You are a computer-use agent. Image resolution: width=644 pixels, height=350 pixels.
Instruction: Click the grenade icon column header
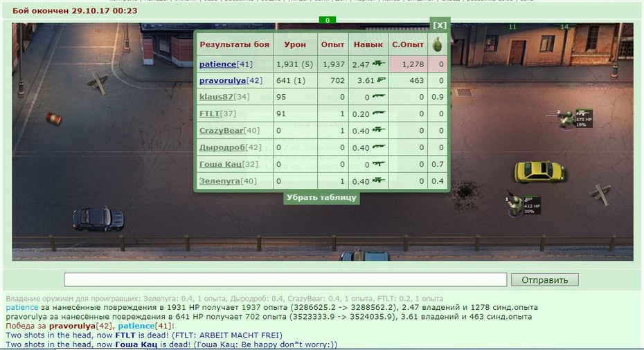pos(438,44)
